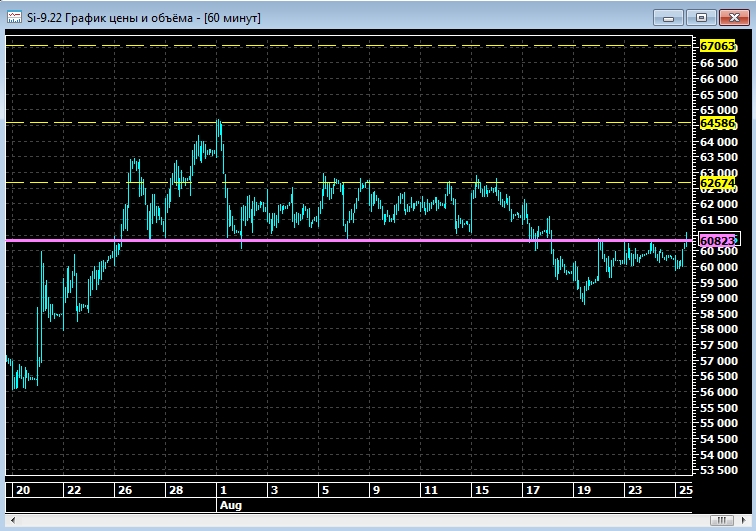Click the chart window icon in title bar
Viewport: 756px width, 531px height.
tap(14, 17)
